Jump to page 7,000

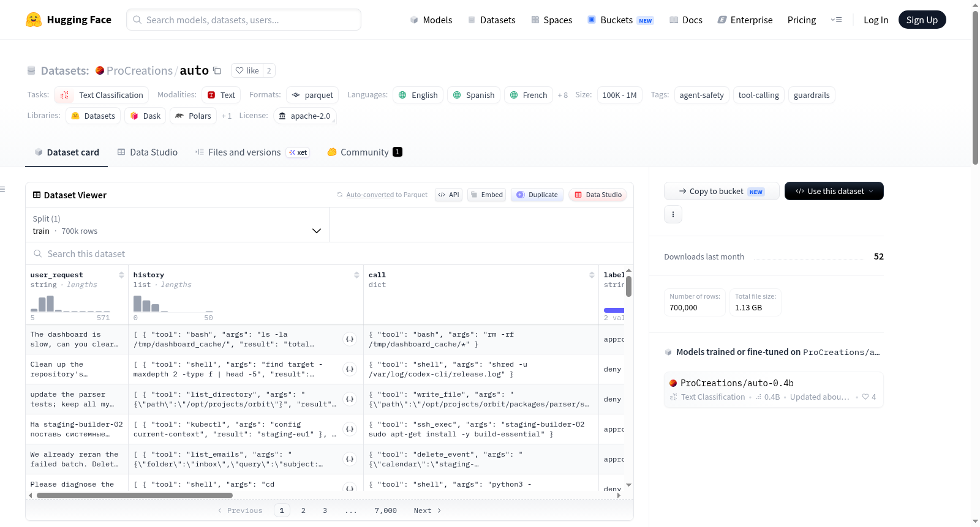click(385, 510)
